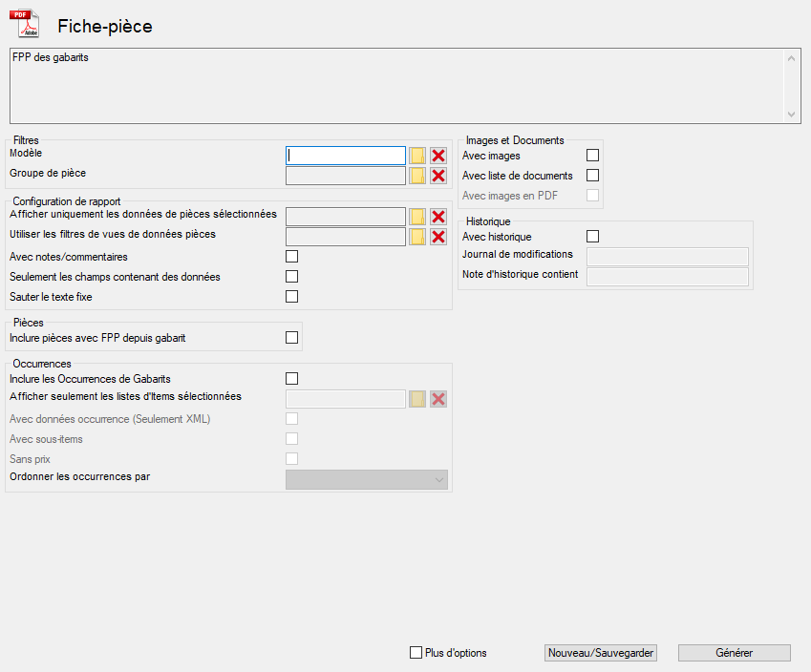Image resolution: width=811 pixels, height=672 pixels.
Task: Toggle Sauter le texte fixe checkbox
Action: click(292, 297)
